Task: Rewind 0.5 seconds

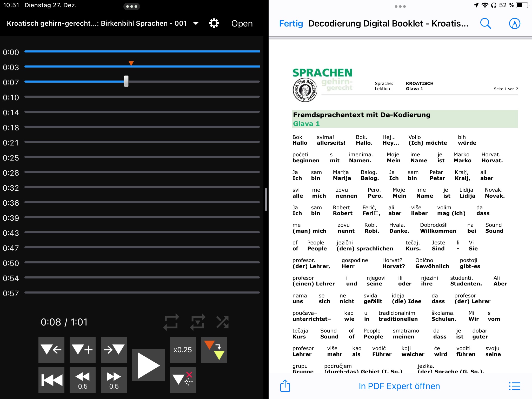Action: 82,380
